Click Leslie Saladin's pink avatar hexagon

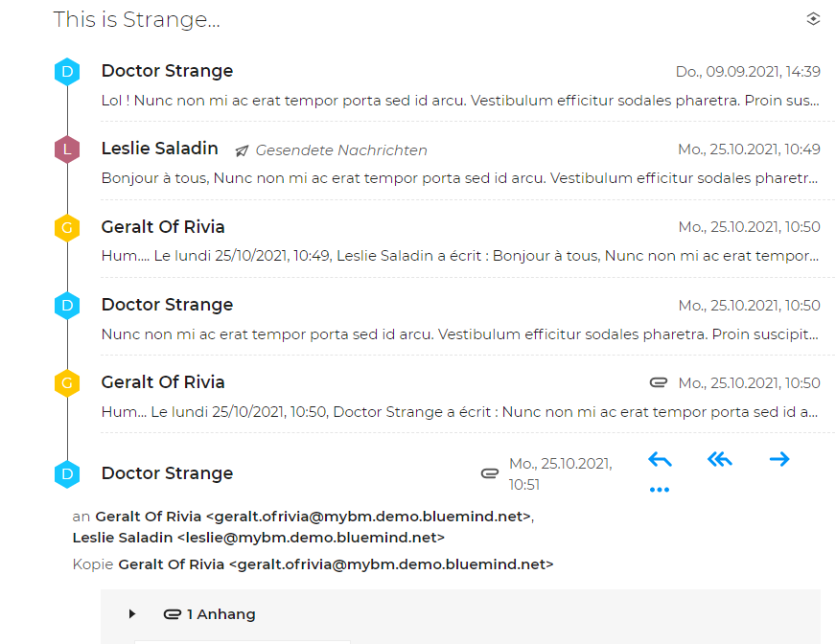click(x=66, y=149)
